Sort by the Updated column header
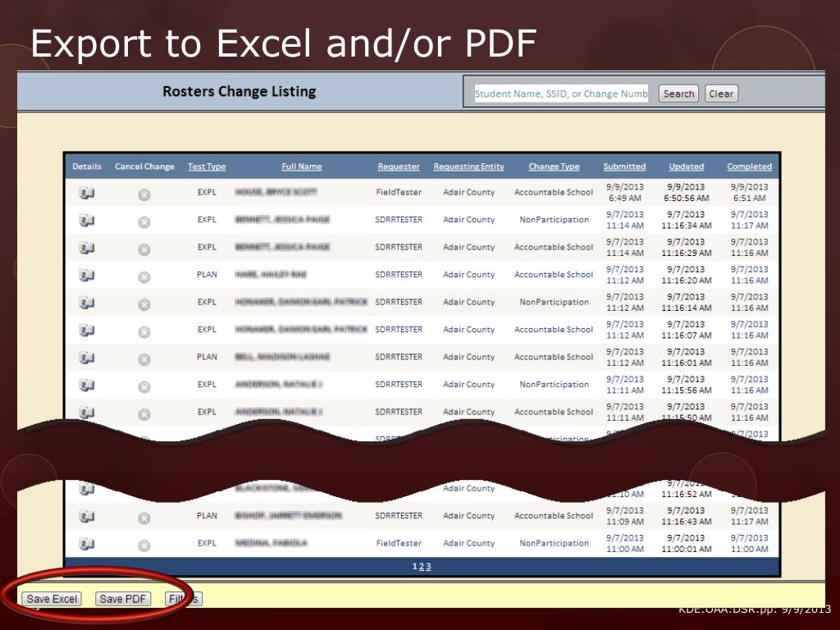This screenshot has height=630, width=840. click(x=687, y=167)
